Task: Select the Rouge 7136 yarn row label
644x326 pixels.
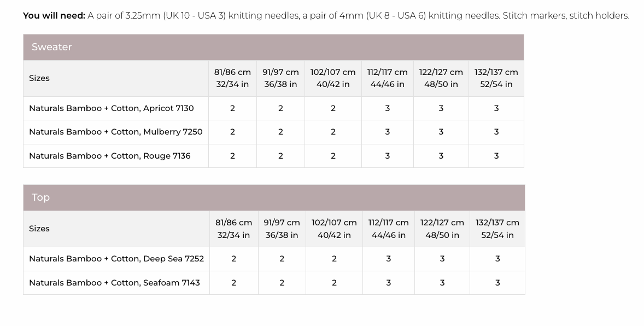Action: [110, 156]
